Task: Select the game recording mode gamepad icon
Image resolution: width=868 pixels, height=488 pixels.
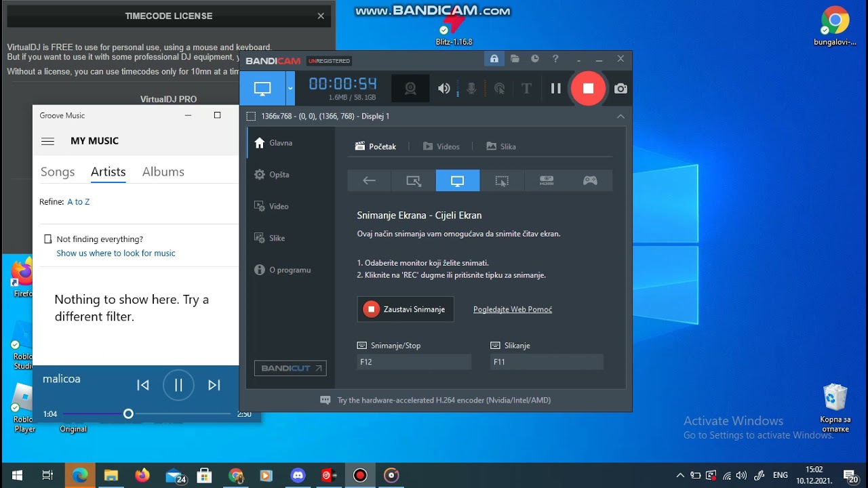Action: tap(591, 181)
